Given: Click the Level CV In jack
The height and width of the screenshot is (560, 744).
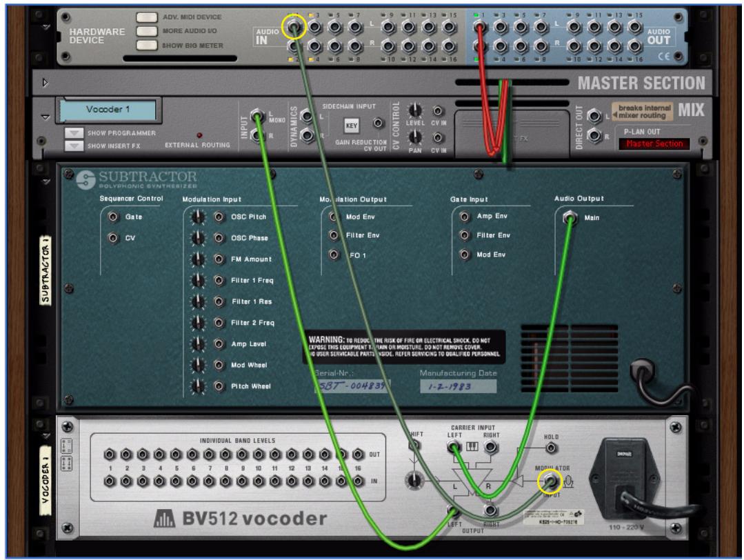Looking at the screenshot, I should (437, 111).
